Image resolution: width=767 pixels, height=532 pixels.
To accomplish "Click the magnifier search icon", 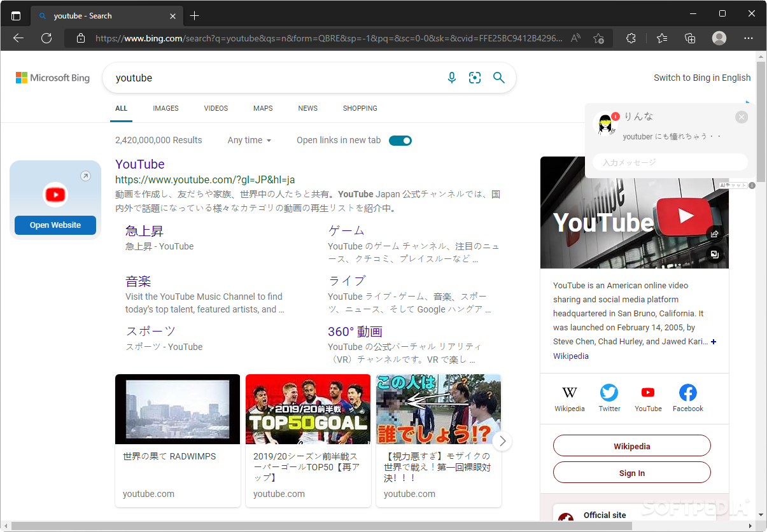I will pyautogui.click(x=498, y=78).
